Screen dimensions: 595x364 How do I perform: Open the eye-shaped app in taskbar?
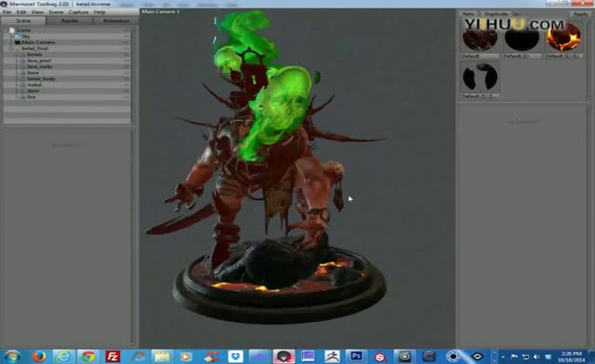click(x=478, y=357)
